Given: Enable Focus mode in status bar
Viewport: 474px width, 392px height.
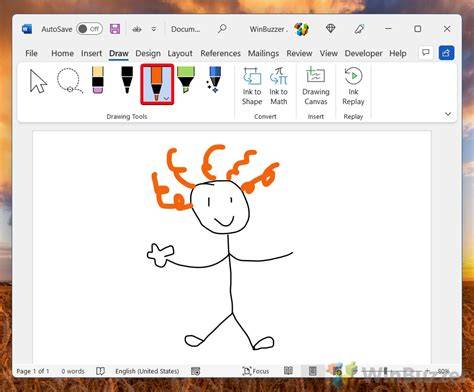Looking at the screenshot, I should (x=256, y=371).
